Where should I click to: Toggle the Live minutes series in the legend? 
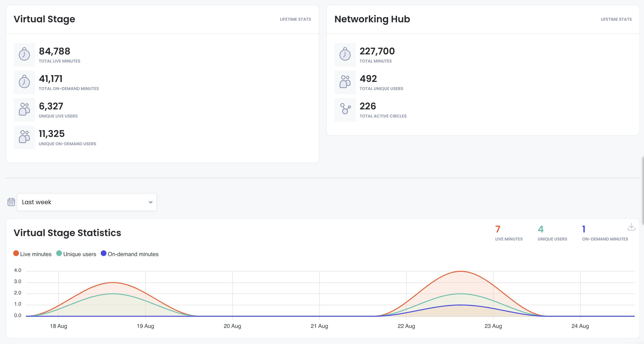point(32,254)
